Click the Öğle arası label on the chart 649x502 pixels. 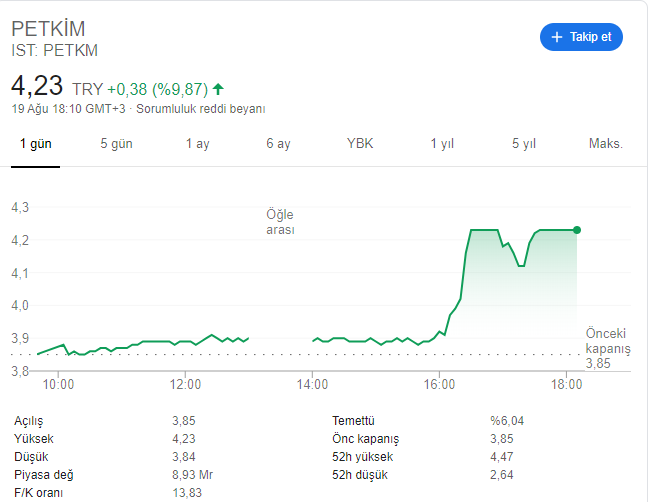point(280,222)
